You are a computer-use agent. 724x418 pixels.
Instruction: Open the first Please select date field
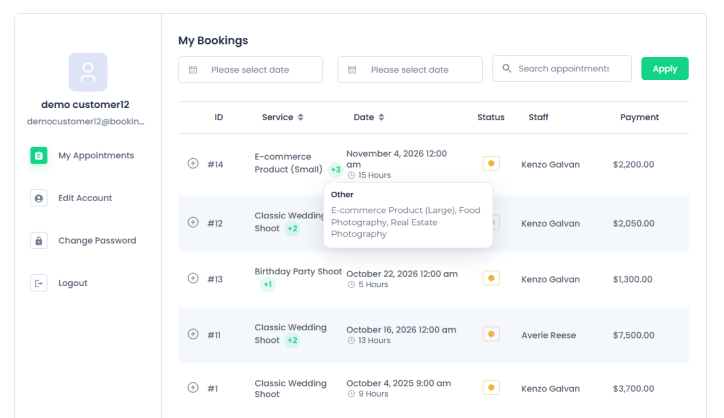tap(250, 70)
